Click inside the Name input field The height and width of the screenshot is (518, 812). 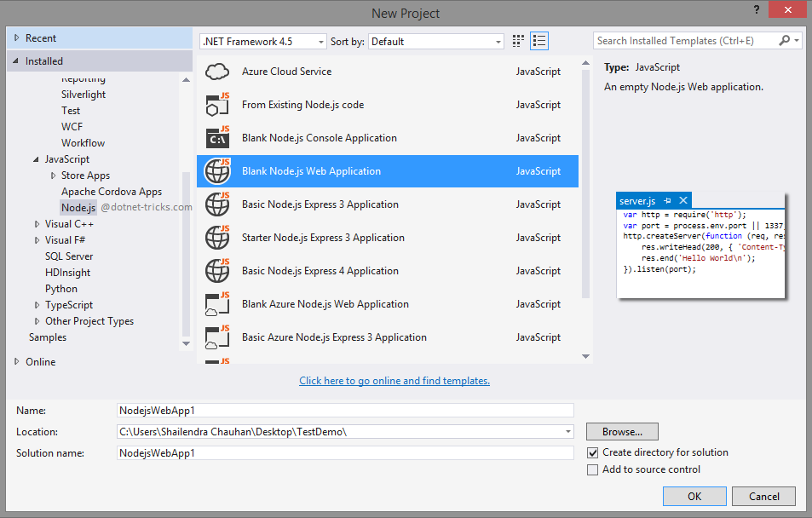tap(341, 410)
